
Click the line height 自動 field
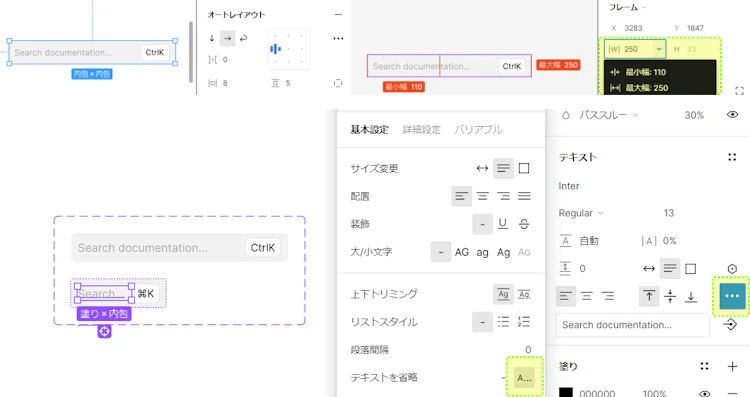(589, 241)
